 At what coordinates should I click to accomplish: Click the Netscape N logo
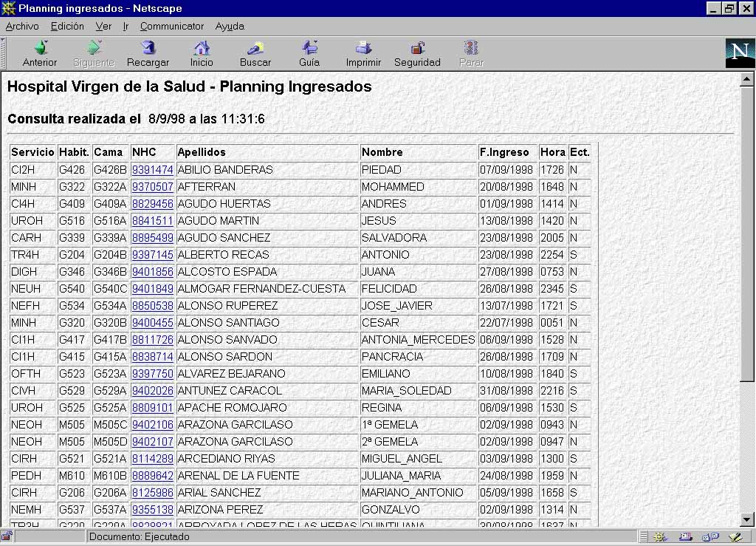tap(740, 52)
